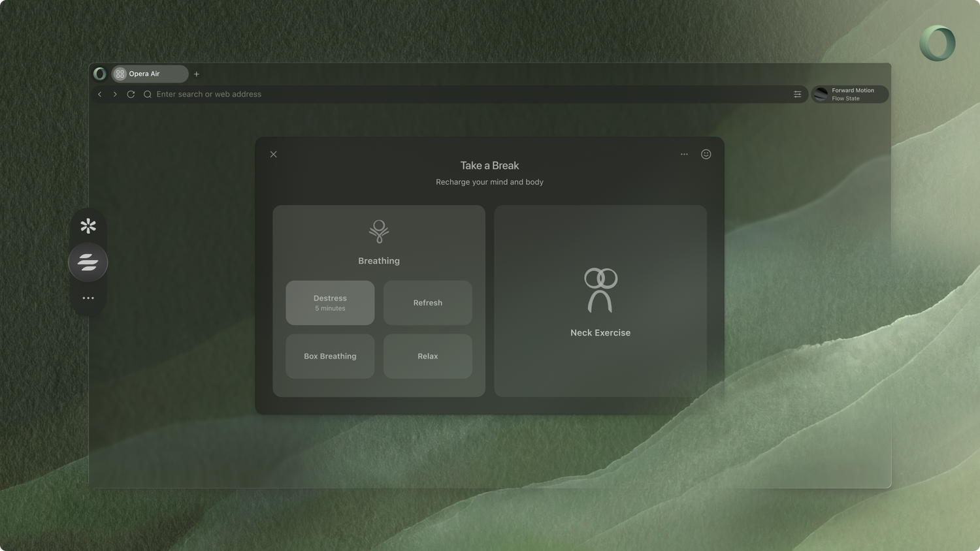This screenshot has height=551, width=980.
Task: Select the Take a Break sidebar icon
Action: click(x=88, y=262)
